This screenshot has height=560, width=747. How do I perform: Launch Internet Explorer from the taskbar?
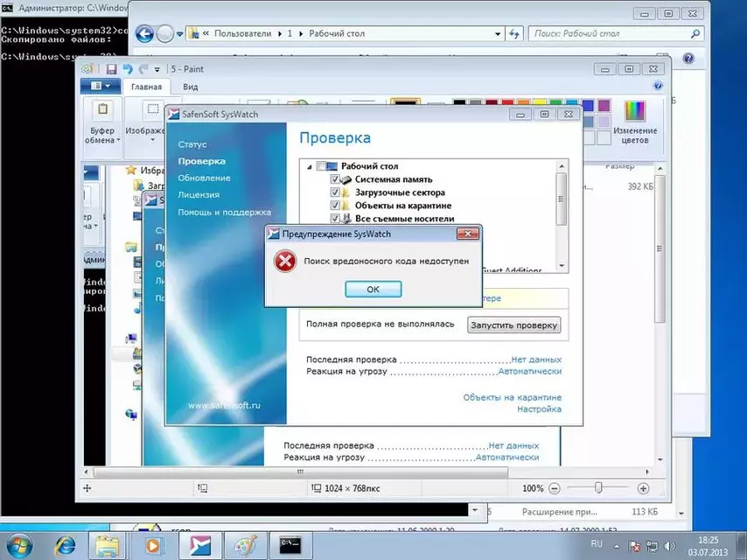pos(65,546)
